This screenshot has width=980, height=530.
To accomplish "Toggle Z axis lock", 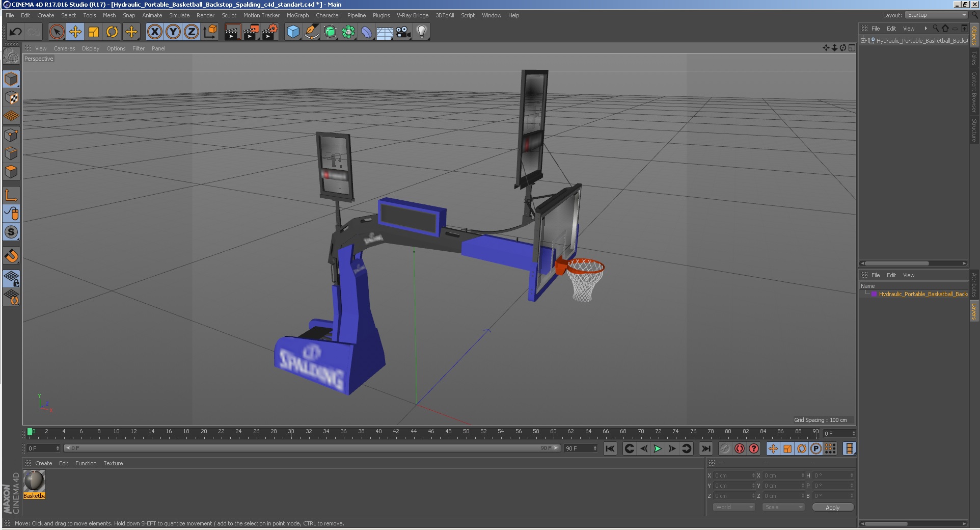I will (192, 32).
